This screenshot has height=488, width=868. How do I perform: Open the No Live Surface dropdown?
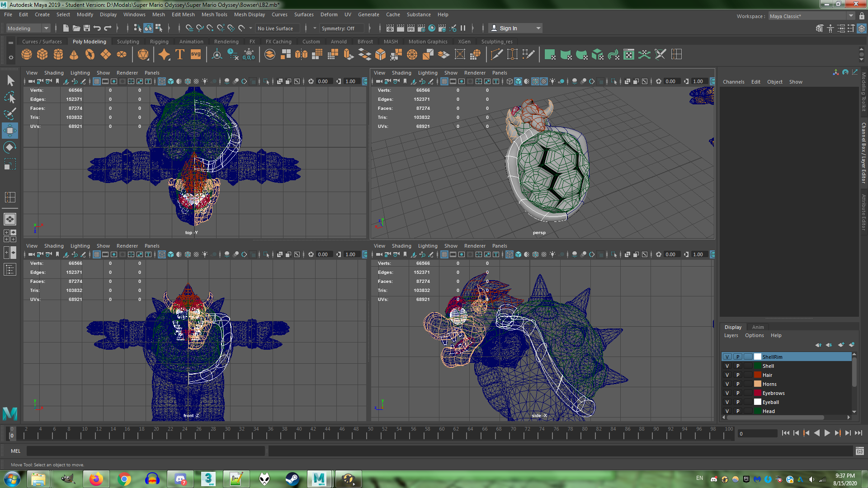[278, 28]
